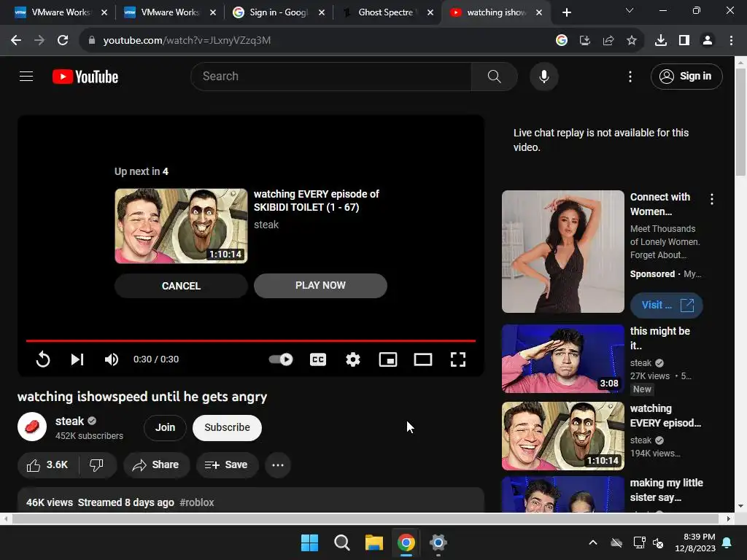Image resolution: width=747 pixels, height=560 pixels.
Task: Open the sidebar 'watching EVERY episode' thumbnail
Action: [563, 436]
